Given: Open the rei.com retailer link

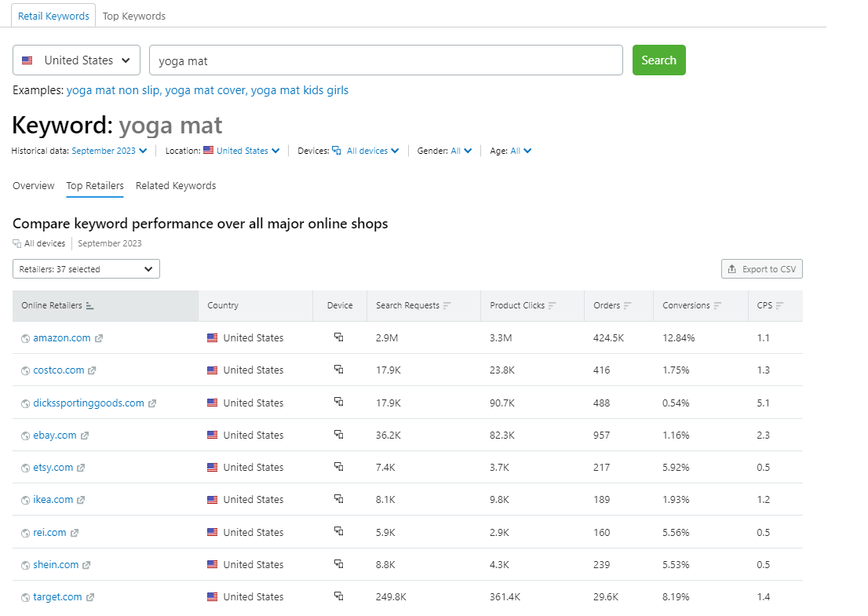Looking at the screenshot, I should (x=49, y=532).
